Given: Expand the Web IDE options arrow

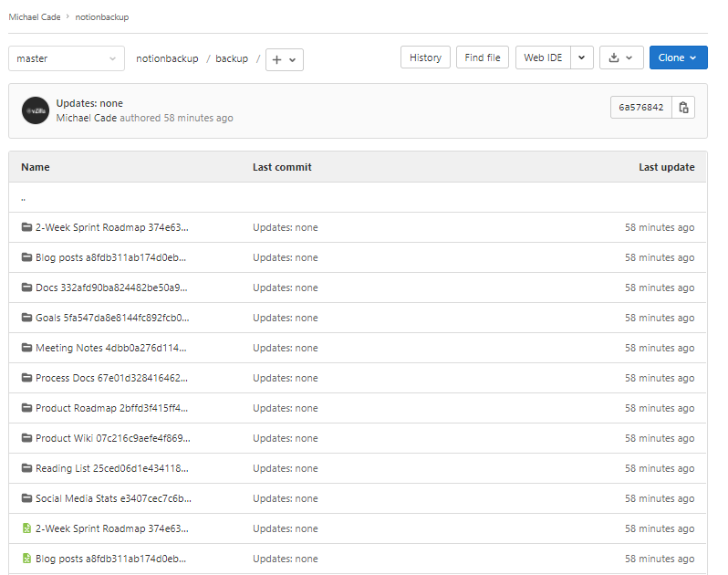Looking at the screenshot, I should click(x=583, y=57).
